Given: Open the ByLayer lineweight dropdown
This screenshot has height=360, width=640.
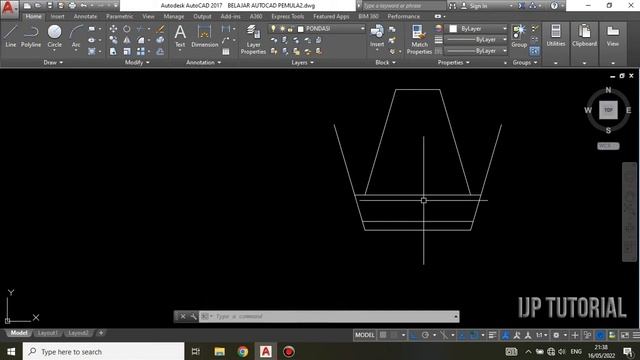Looking at the screenshot, I should pos(504,40).
